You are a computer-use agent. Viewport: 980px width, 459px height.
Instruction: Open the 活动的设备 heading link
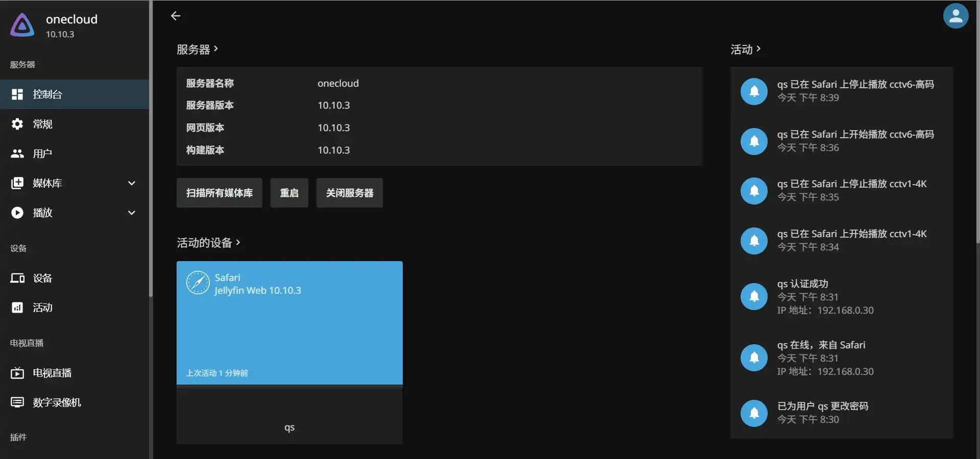(x=208, y=243)
